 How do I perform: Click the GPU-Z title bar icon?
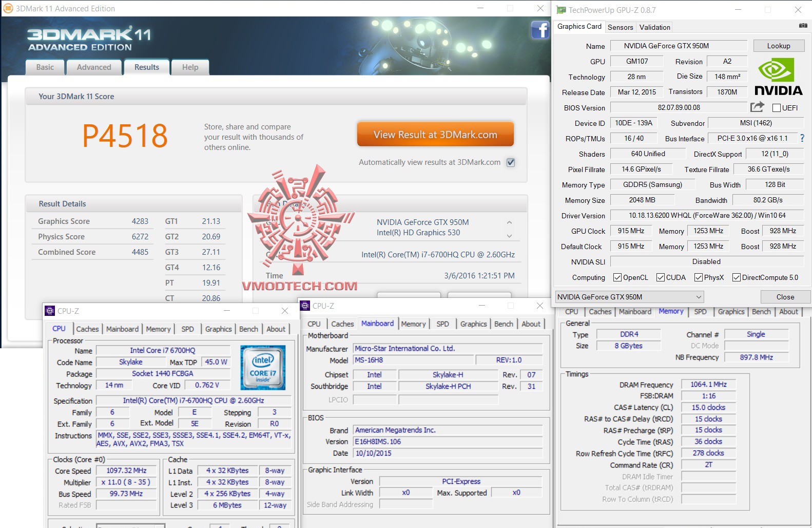tap(561, 10)
